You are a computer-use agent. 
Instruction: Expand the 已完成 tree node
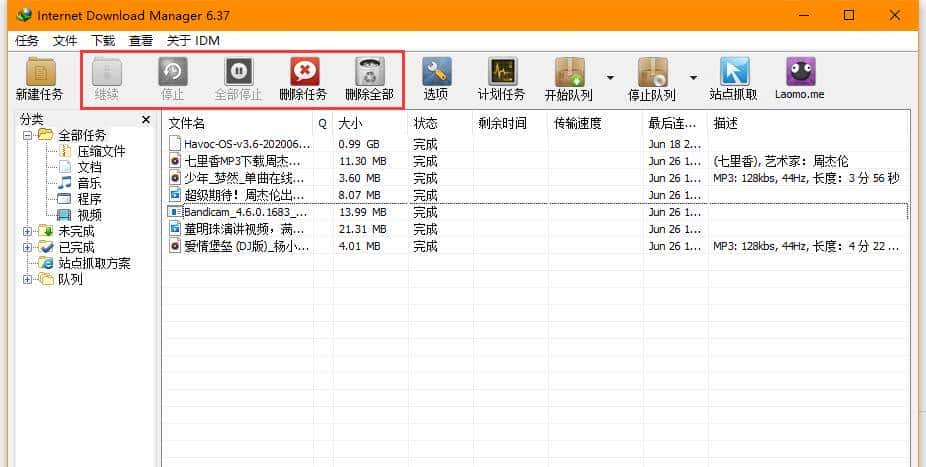point(27,248)
